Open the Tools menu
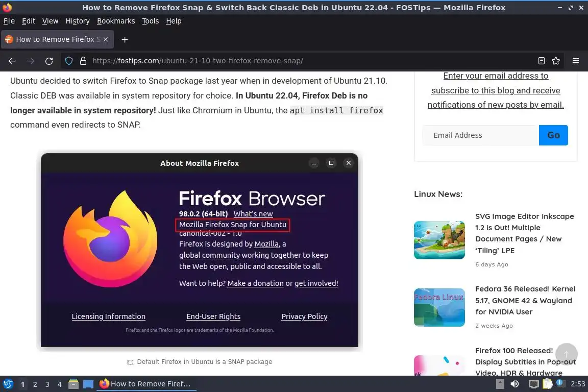Screen dimensions: 588x392 pos(151,21)
